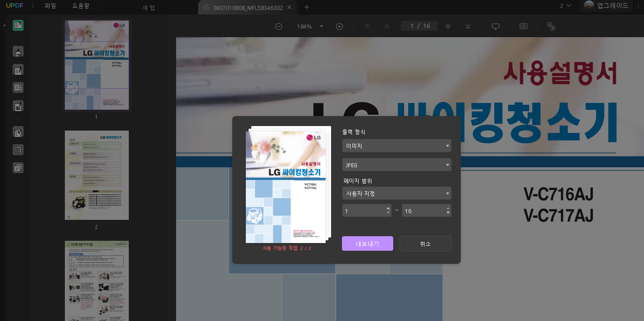
Task: Click the '사용 가능한 작업: 2 / 2' text
Action: coord(287,248)
